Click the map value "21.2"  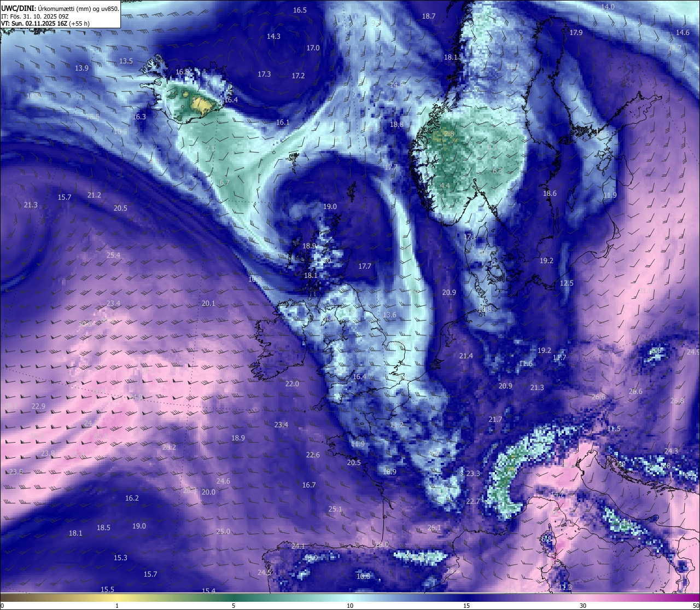(94, 195)
